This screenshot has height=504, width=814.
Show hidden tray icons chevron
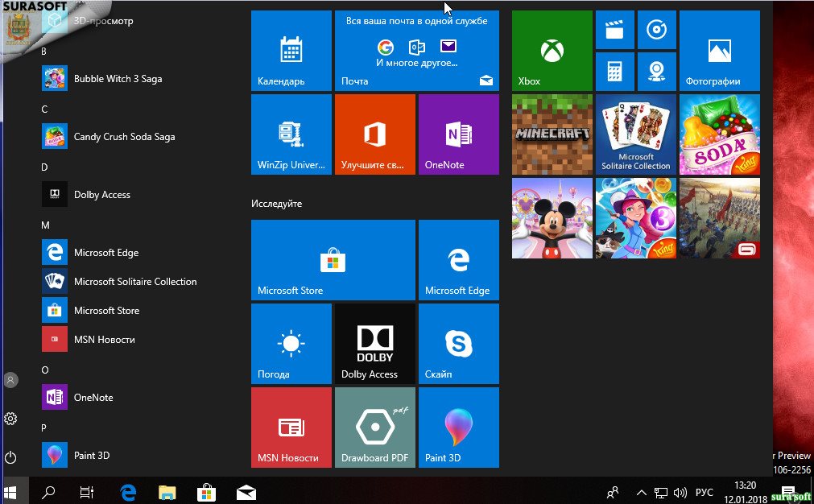[x=641, y=492]
